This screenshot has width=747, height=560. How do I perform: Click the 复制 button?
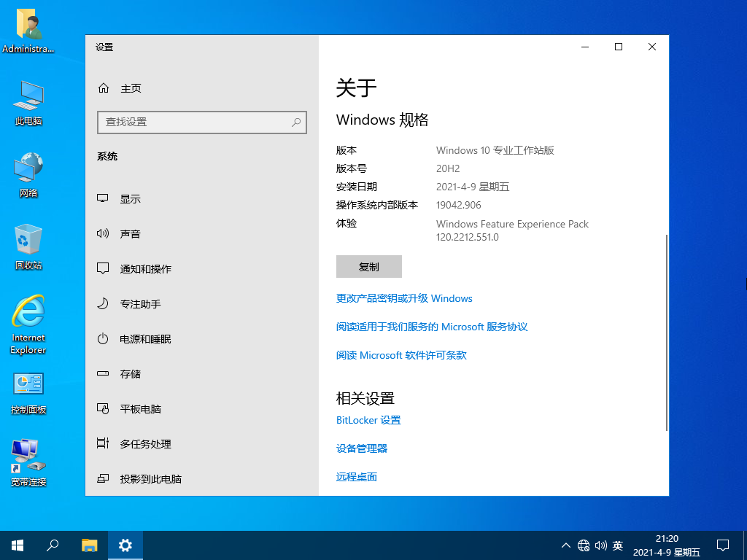click(x=368, y=267)
